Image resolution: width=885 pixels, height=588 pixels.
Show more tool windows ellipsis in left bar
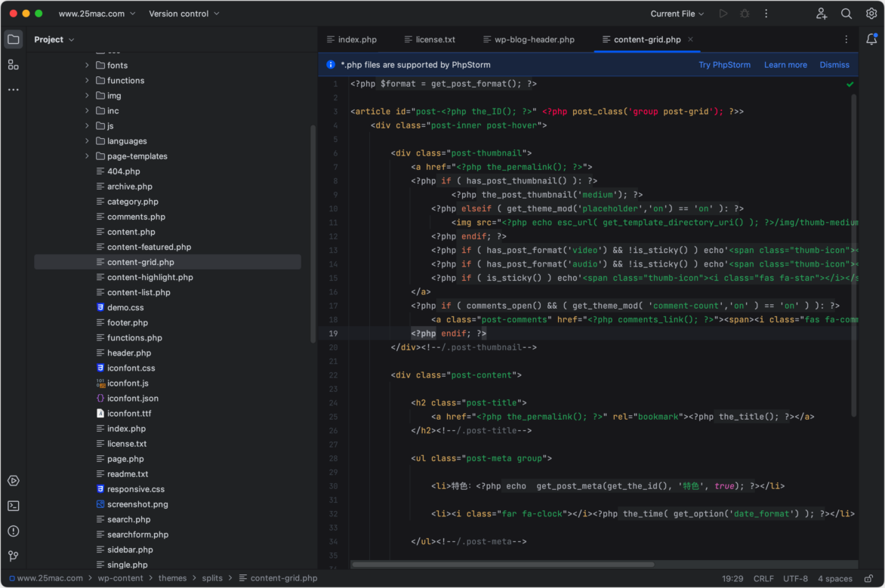pos(13,90)
